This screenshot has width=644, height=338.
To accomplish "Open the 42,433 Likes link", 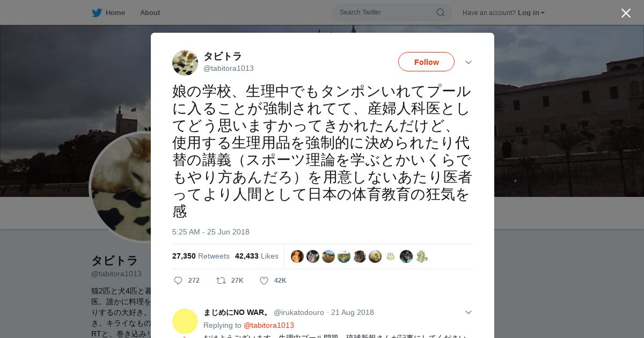I will pyautogui.click(x=257, y=256).
